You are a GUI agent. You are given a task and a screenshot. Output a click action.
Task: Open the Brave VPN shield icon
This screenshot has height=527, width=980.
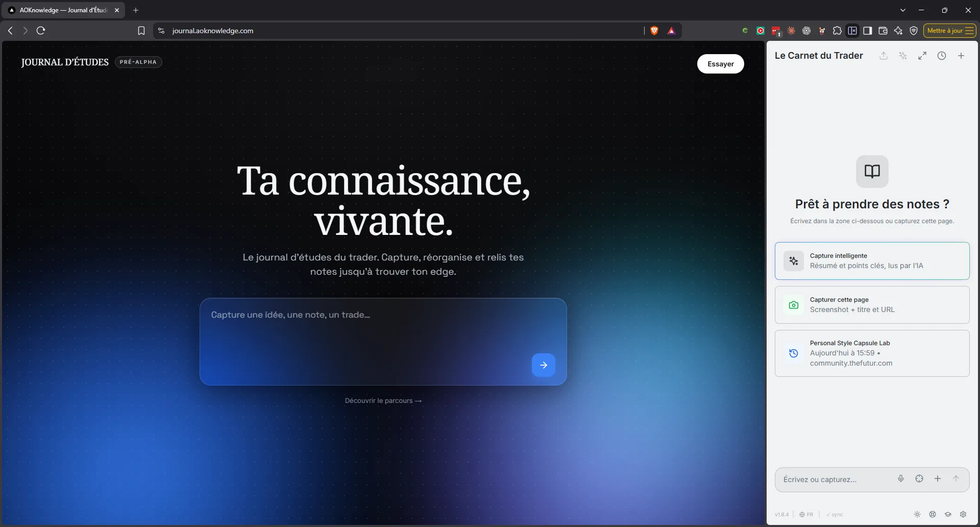coord(914,31)
